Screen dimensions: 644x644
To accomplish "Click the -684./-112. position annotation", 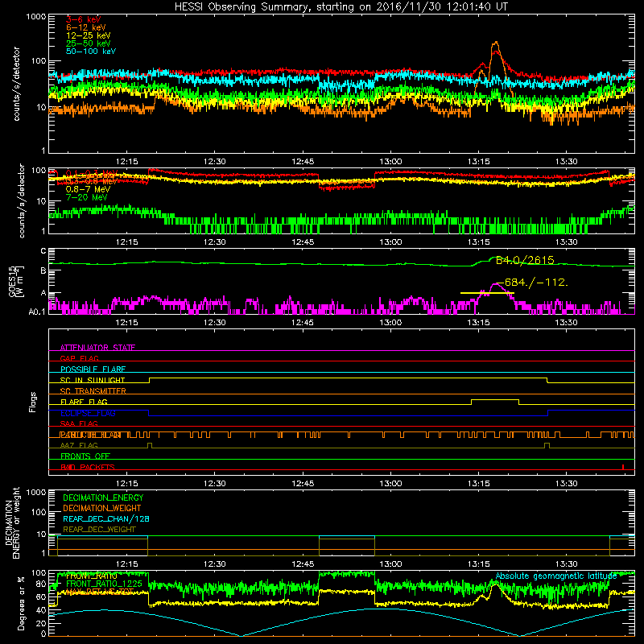I will 533,283.
